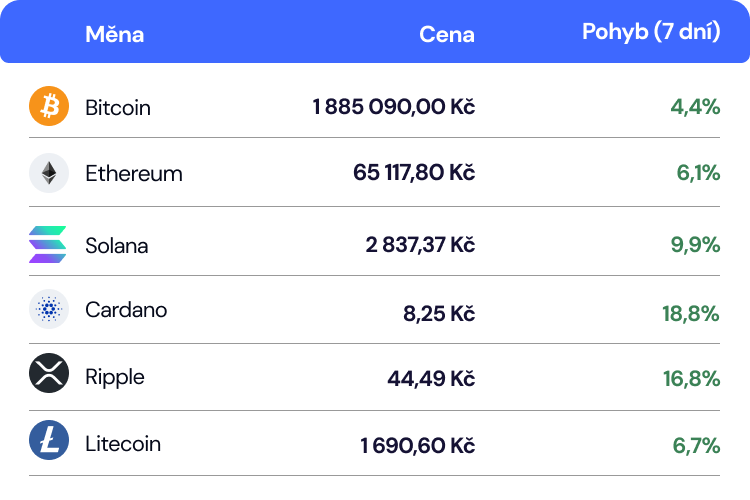
Task: Click Ripple's 16,8% weekly change
Action: coord(690,378)
